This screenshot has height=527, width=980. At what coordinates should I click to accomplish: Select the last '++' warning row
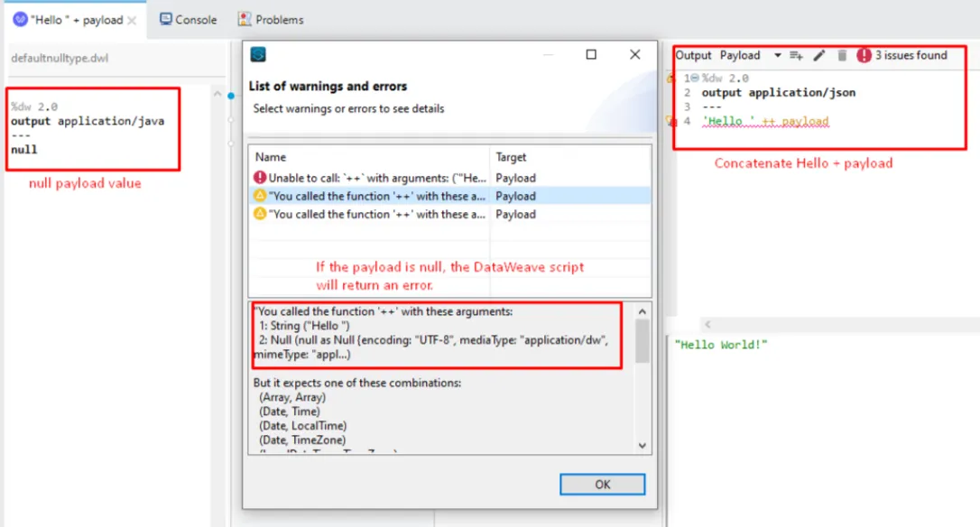[449, 214]
